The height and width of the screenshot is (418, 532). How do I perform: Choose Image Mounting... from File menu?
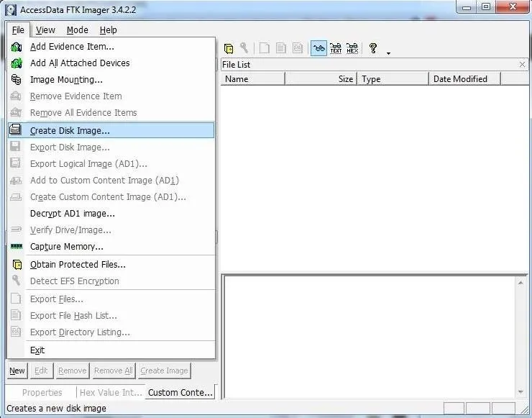111,80
